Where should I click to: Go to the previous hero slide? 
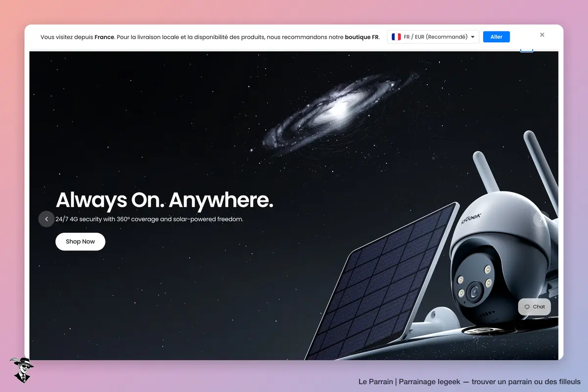coord(47,219)
